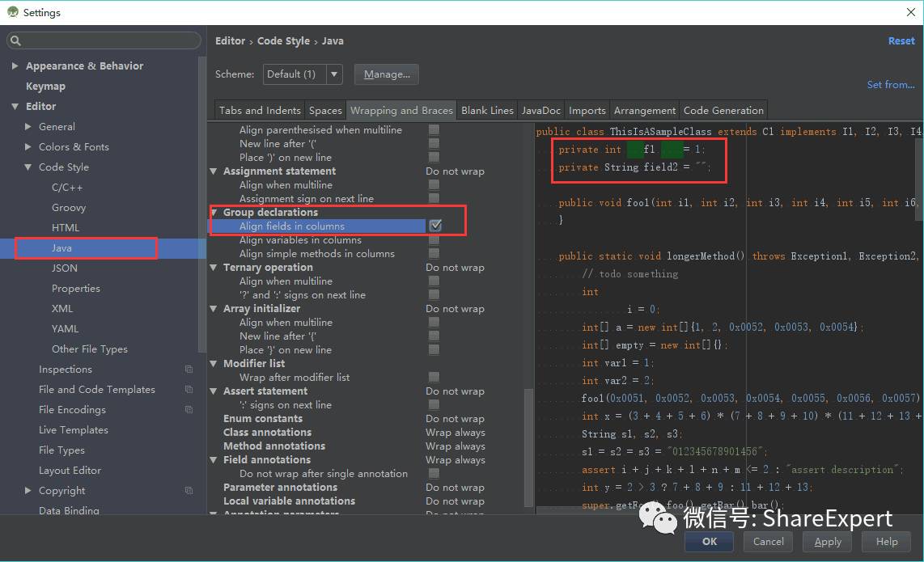Viewport: 924px width, 562px height.
Task: Switch to the Tabs and Indents tab
Action: tap(260, 110)
